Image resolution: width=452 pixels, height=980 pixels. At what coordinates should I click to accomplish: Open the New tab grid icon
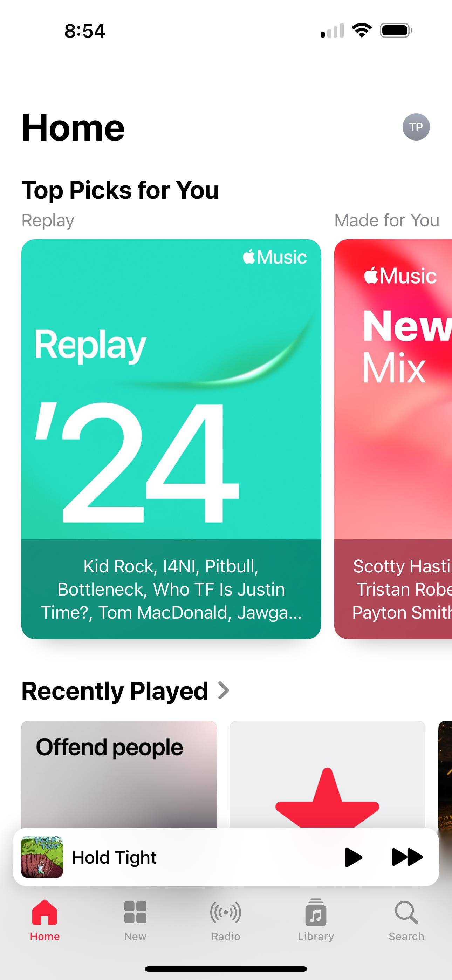pos(135,912)
